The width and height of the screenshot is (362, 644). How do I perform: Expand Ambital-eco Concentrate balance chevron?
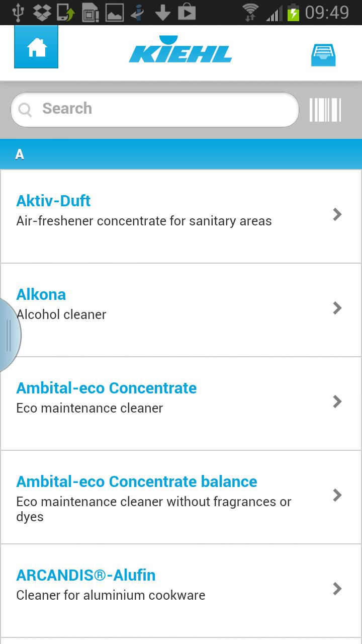(337, 495)
